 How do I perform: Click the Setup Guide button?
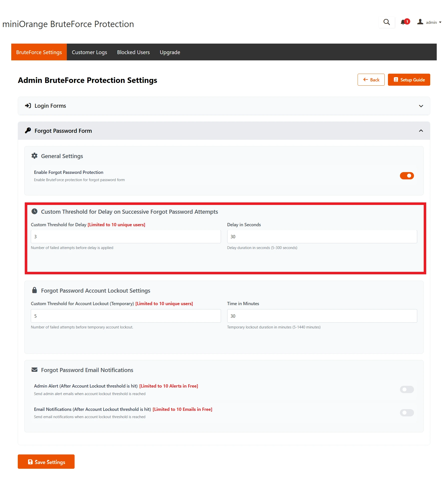tap(409, 80)
